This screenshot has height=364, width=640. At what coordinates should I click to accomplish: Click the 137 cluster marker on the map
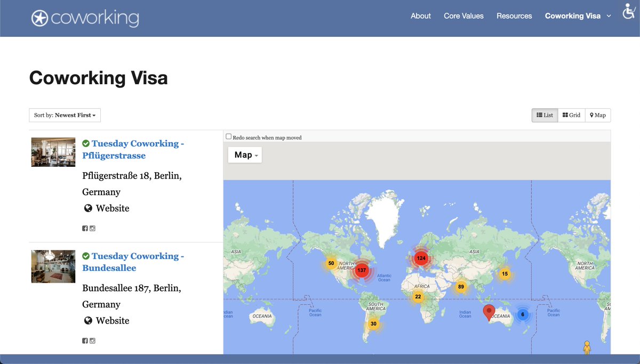point(362,270)
